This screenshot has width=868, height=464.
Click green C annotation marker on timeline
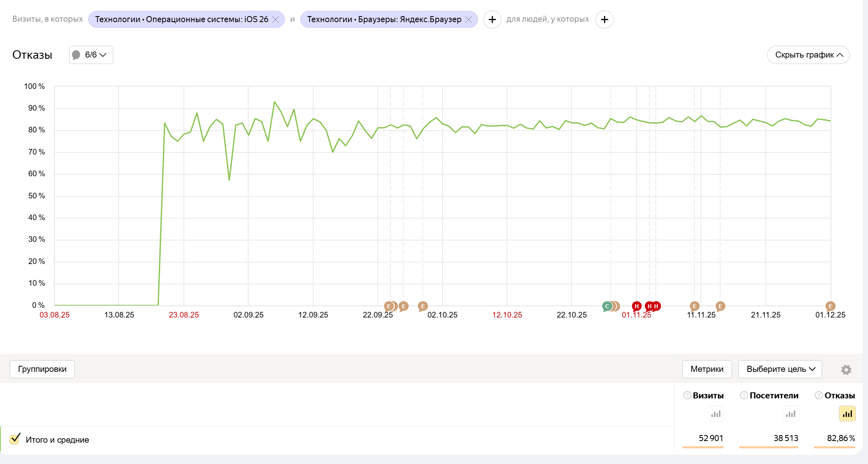click(607, 306)
